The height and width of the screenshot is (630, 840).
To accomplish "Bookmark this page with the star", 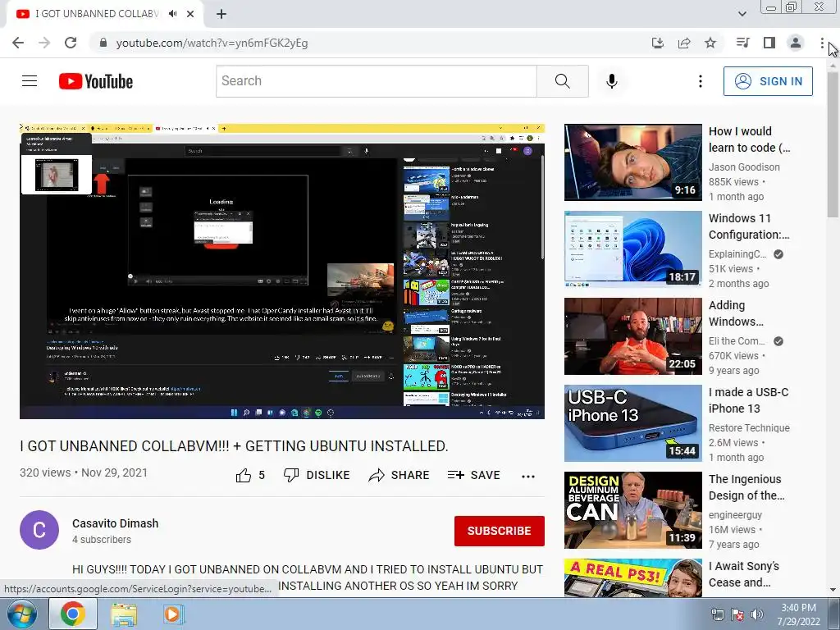I will pos(710,43).
